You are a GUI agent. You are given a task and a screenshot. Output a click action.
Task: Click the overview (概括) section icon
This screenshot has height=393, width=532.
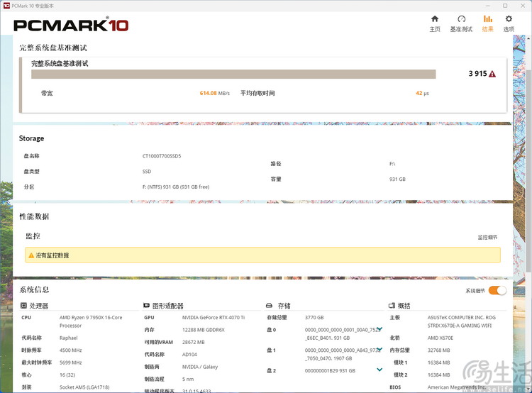pyautogui.click(x=392, y=306)
